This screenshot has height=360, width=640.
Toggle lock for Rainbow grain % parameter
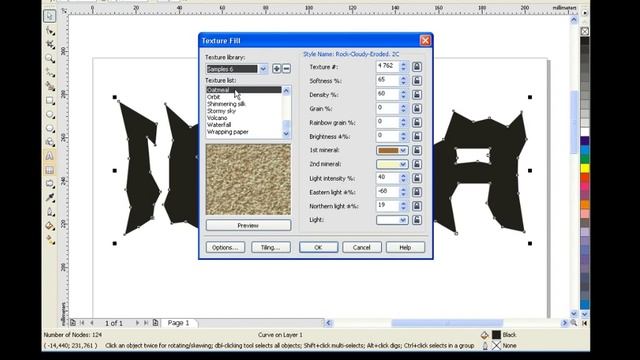(417, 122)
